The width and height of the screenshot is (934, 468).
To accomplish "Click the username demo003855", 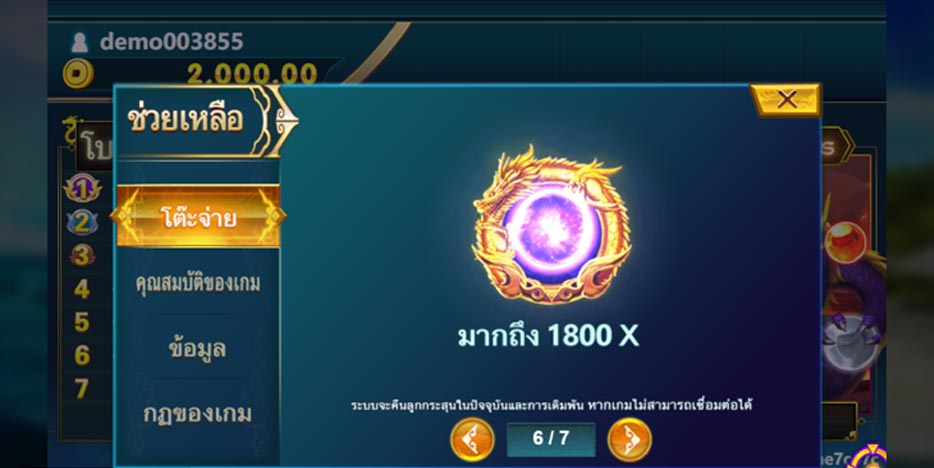I will point(172,42).
